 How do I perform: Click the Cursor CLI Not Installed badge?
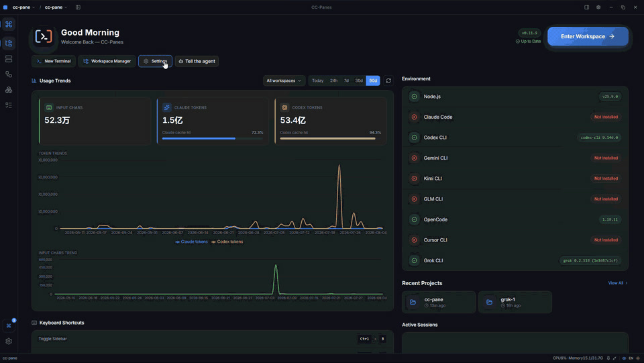(x=606, y=240)
